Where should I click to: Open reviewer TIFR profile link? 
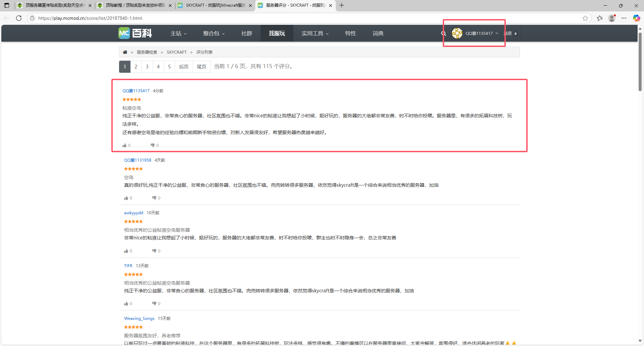tap(128, 266)
